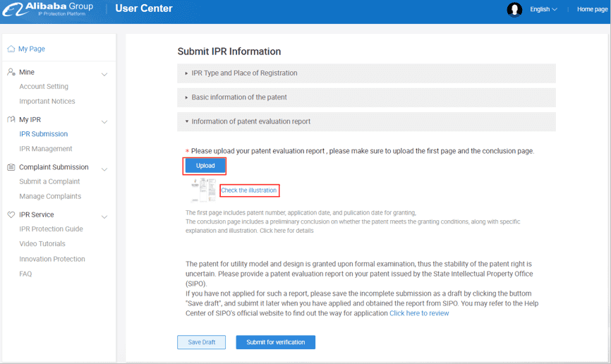The height and width of the screenshot is (364, 611).
Task: Open Submit a Complaint menu item
Action: (49, 182)
